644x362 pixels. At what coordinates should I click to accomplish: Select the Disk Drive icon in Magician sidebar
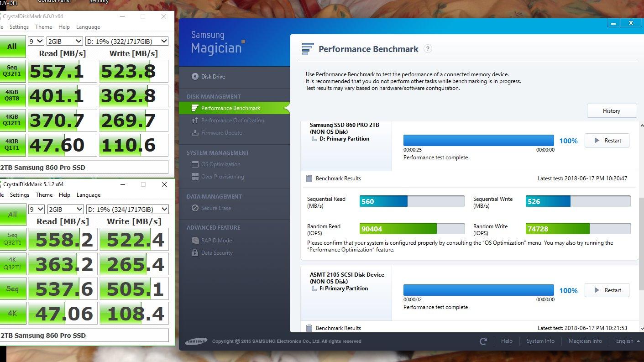(x=195, y=77)
